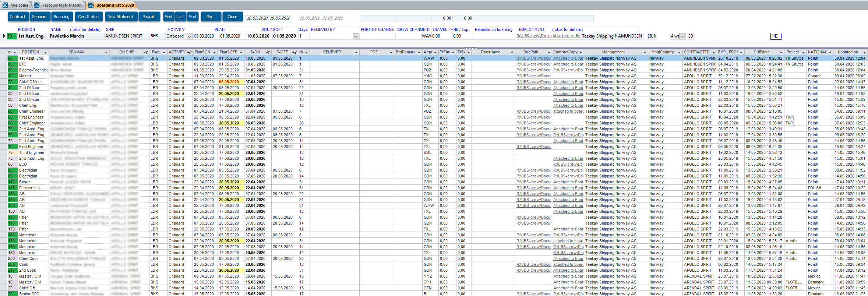Click the Find button
This screenshot has width=868, height=296.
pos(192,17)
